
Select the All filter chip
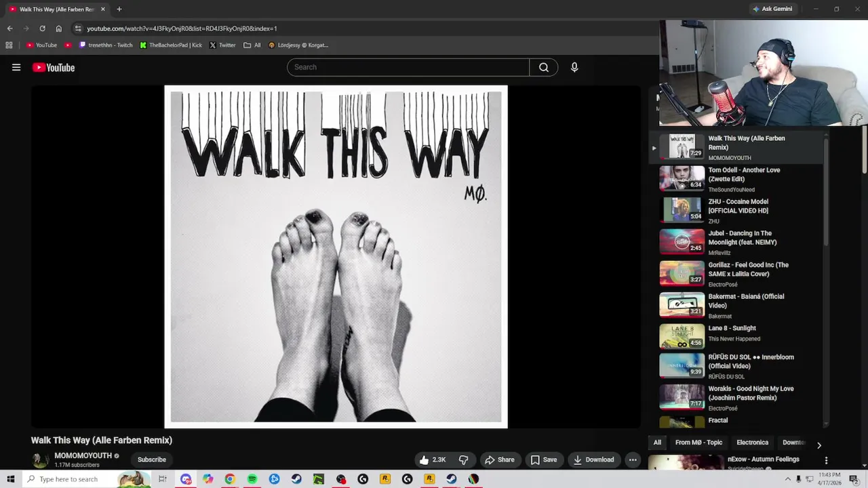point(657,443)
